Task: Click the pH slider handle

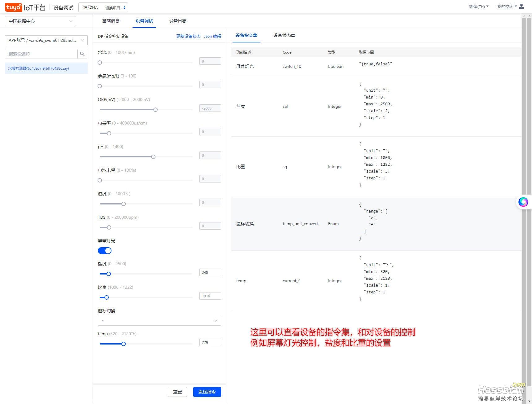Action: click(x=153, y=157)
